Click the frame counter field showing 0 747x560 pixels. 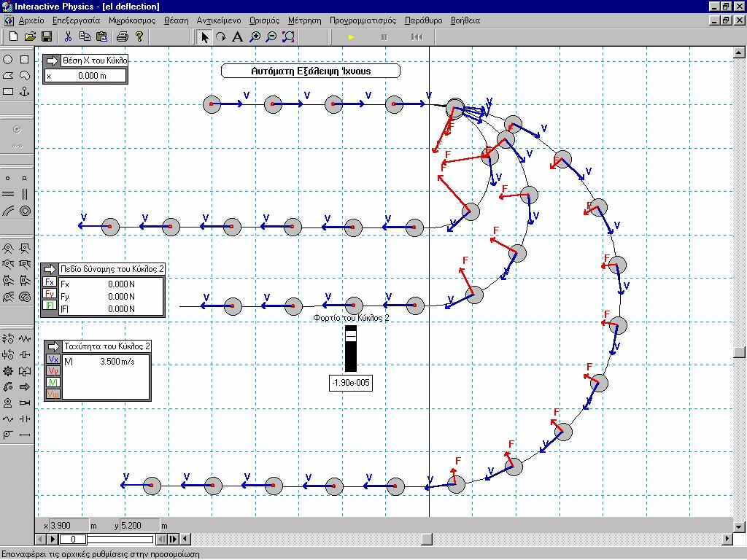click(74, 539)
